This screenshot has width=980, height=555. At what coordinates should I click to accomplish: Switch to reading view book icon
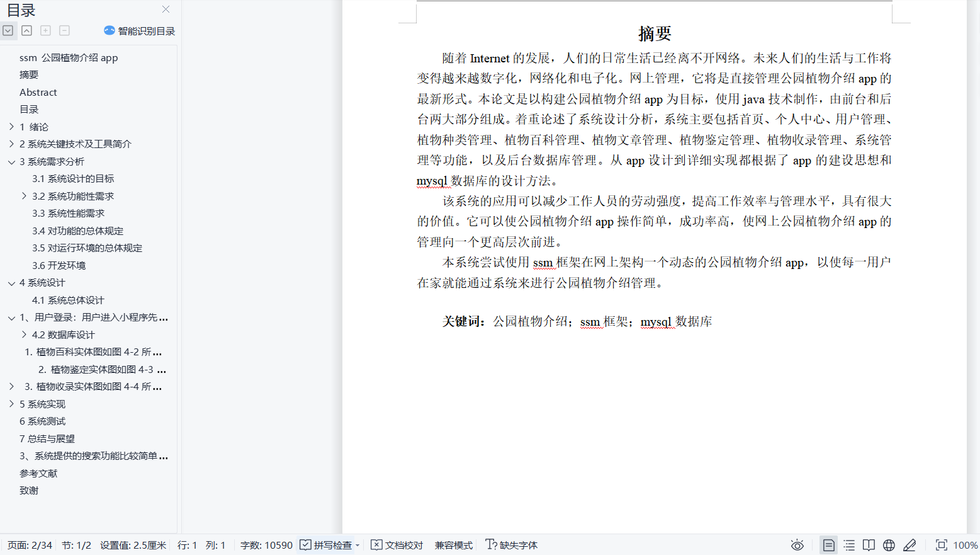(869, 545)
